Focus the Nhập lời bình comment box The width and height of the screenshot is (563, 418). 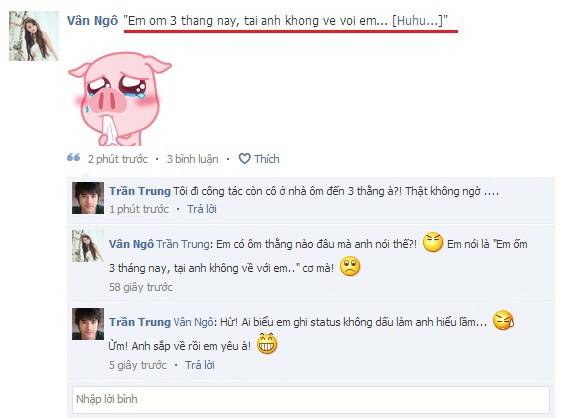pyautogui.click(x=311, y=399)
